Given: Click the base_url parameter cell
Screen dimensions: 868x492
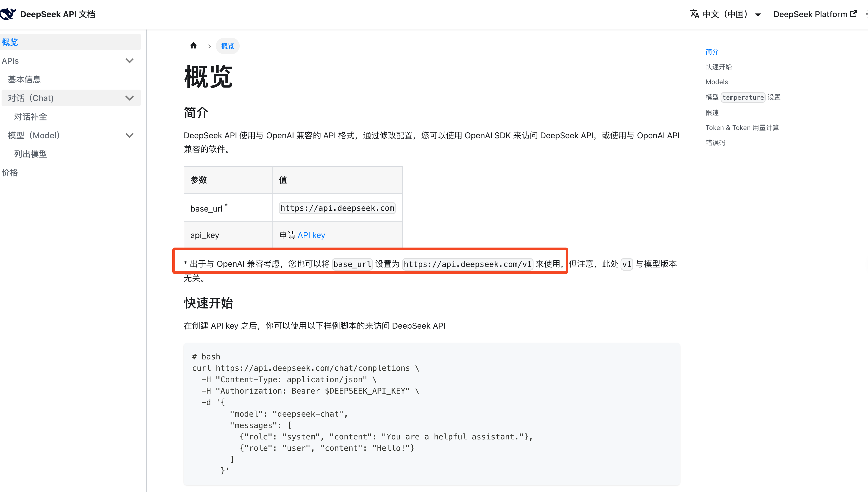Looking at the screenshot, I should pyautogui.click(x=228, y=208).
